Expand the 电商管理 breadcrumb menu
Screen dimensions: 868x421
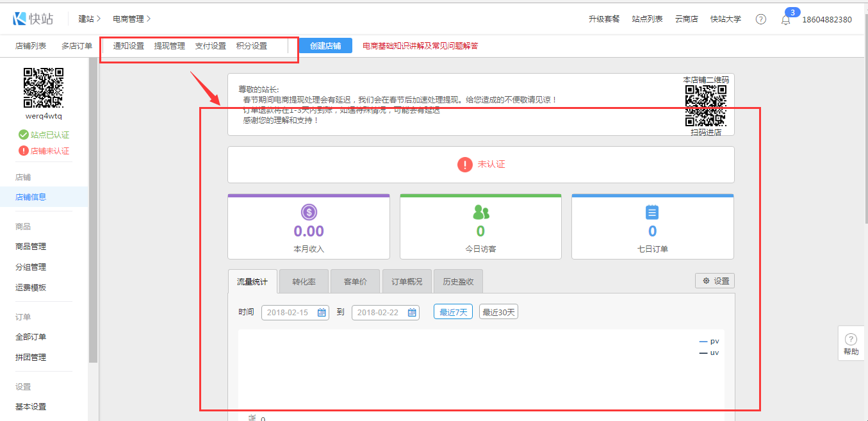(x=131, y=19)
